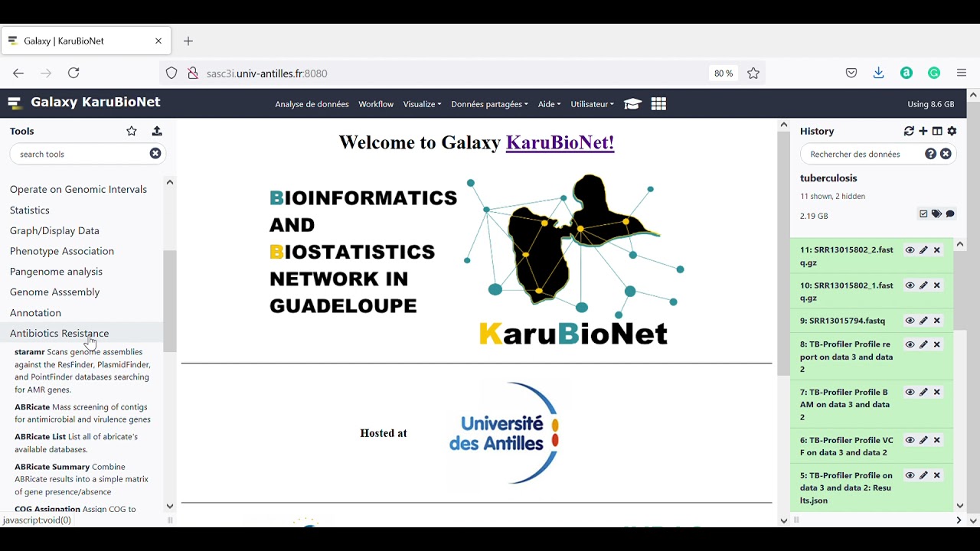The image size is (980, 551).
Task: Open the staramr tool link
Action: 30,352
